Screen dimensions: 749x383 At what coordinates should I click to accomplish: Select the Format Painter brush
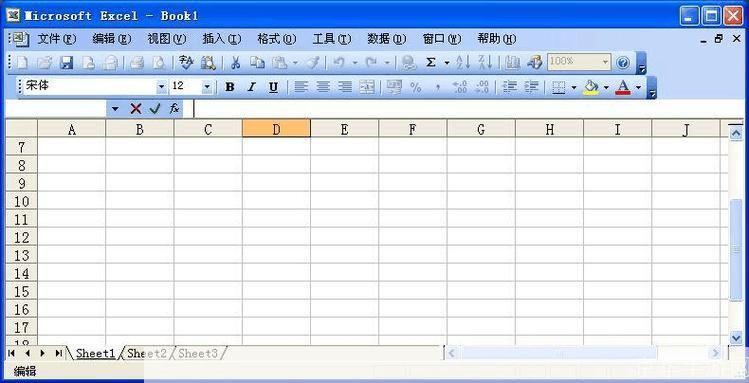(313, 63)
